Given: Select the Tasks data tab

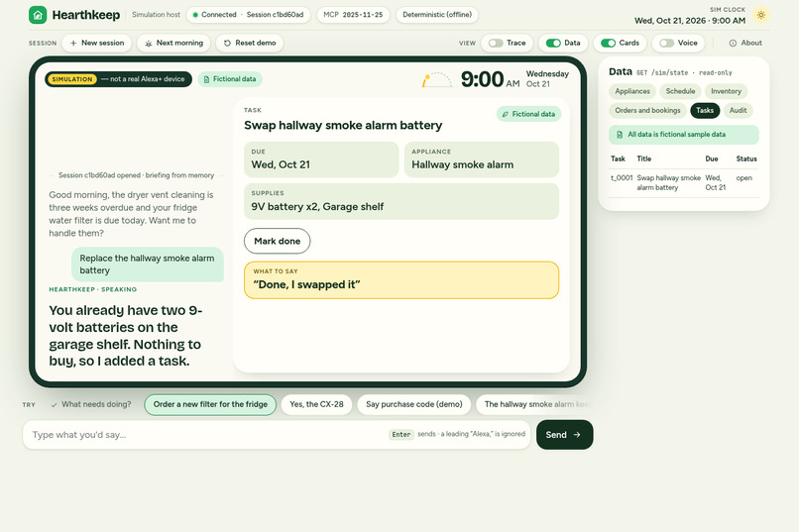Looking at the screenshot, I should coord(705,111).
